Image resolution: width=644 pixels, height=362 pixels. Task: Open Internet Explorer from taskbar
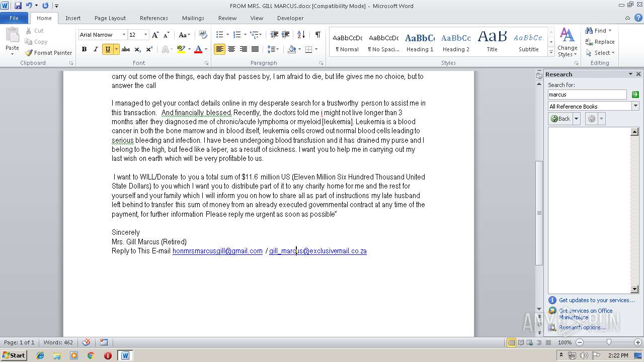(40, 355)
